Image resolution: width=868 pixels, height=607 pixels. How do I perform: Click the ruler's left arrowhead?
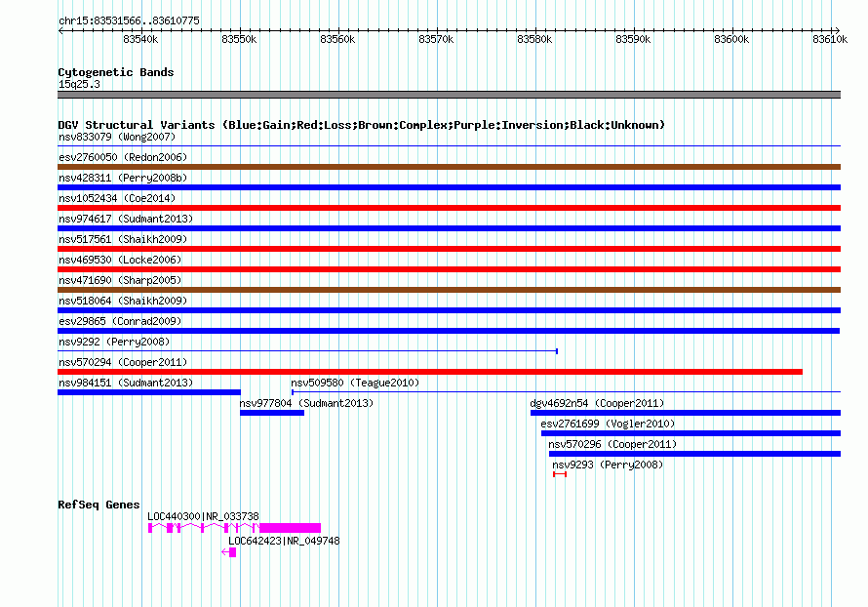point(60,30)
